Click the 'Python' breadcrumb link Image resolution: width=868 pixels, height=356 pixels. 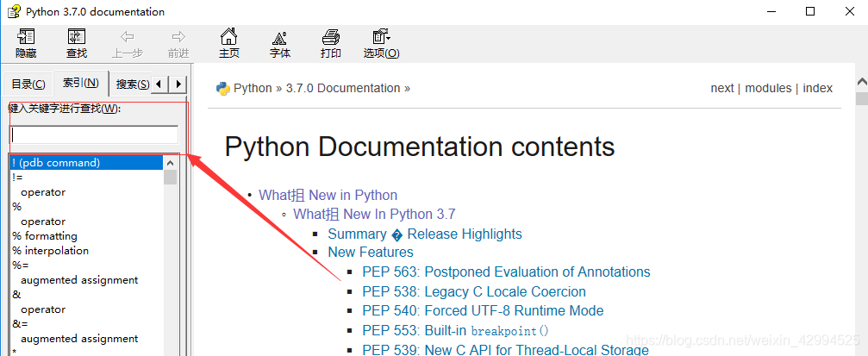(253, 89)
